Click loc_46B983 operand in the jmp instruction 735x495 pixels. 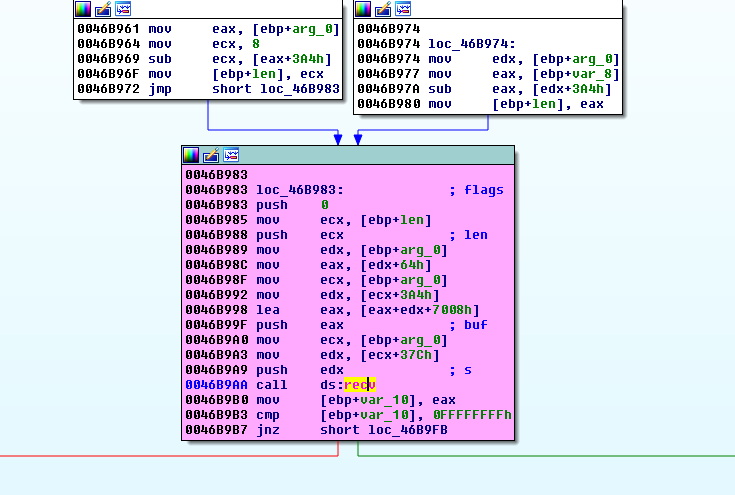point(300,89)
